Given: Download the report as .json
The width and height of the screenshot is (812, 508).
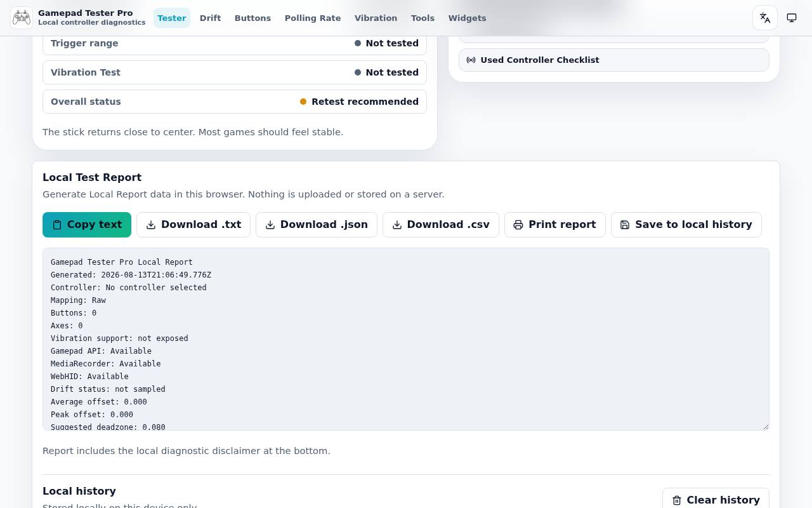Looking at the screenshot, I should coord(317,225).
